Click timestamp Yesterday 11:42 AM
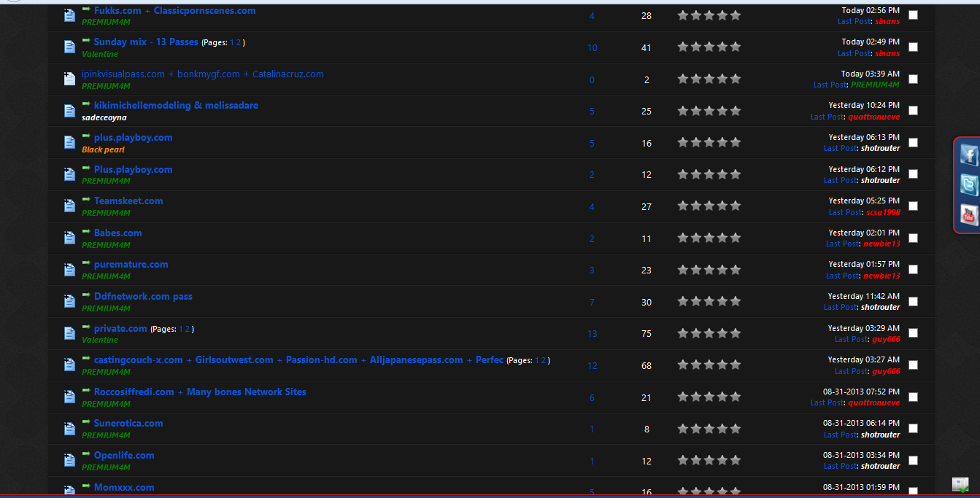 (864, 296)
